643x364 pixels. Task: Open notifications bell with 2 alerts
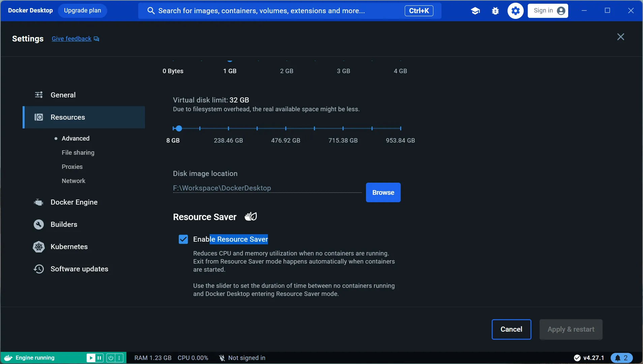pyautogui.click(x=621, y=358)
